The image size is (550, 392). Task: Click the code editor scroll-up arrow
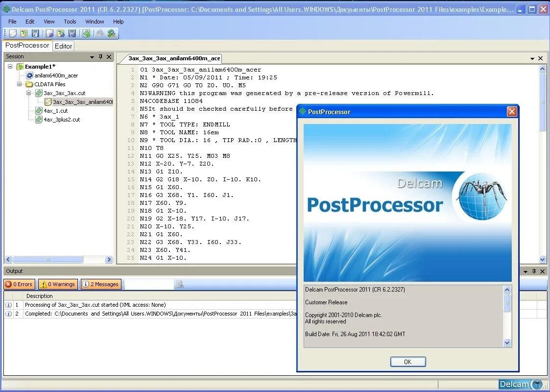point(543,69)
